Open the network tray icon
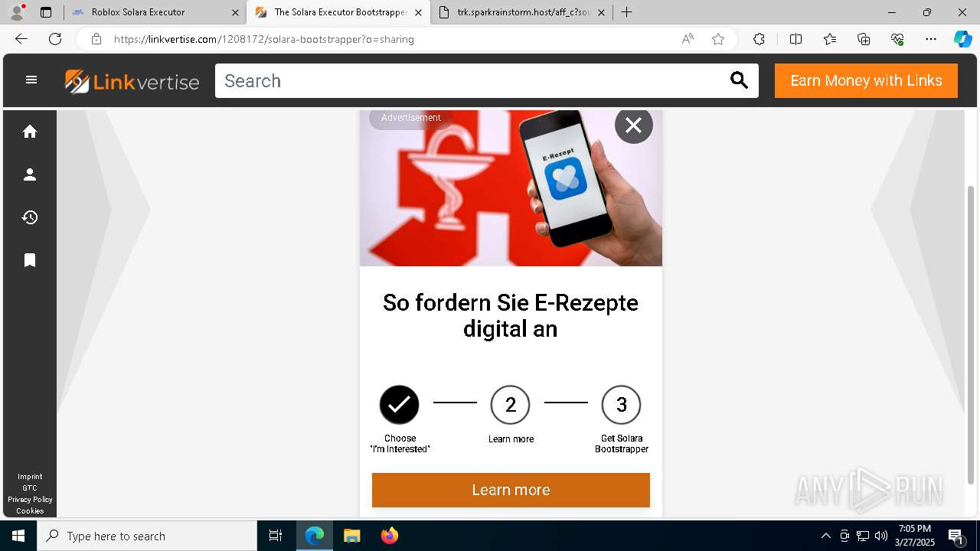This screenshot has width=980, height=551. (x=863, y=536)
